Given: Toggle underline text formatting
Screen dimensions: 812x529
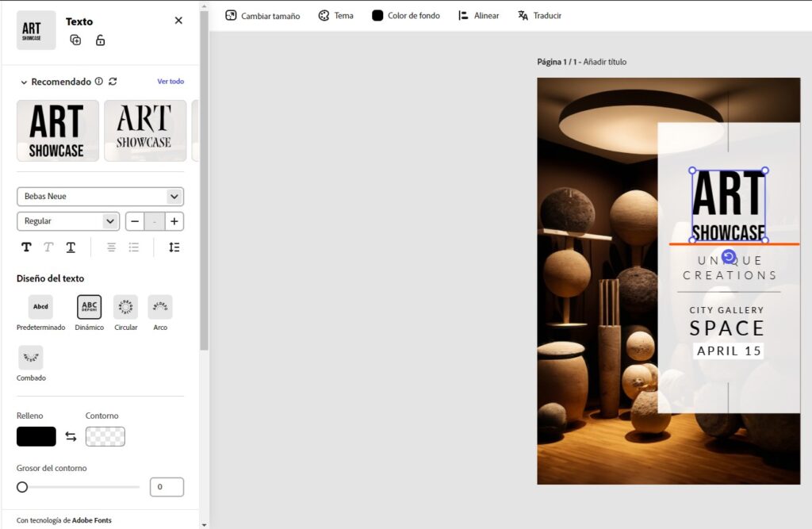Looking at the screenshot, I should click(71, 247).
